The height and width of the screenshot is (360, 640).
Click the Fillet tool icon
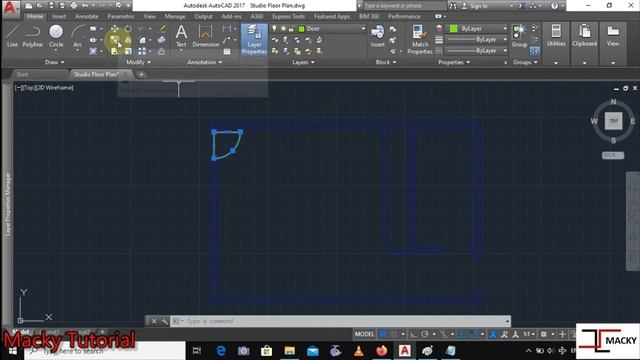point(142,40)
